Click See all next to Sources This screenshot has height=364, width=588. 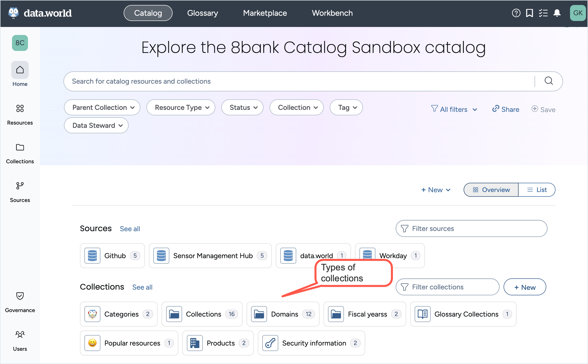(x=130, y=229)
